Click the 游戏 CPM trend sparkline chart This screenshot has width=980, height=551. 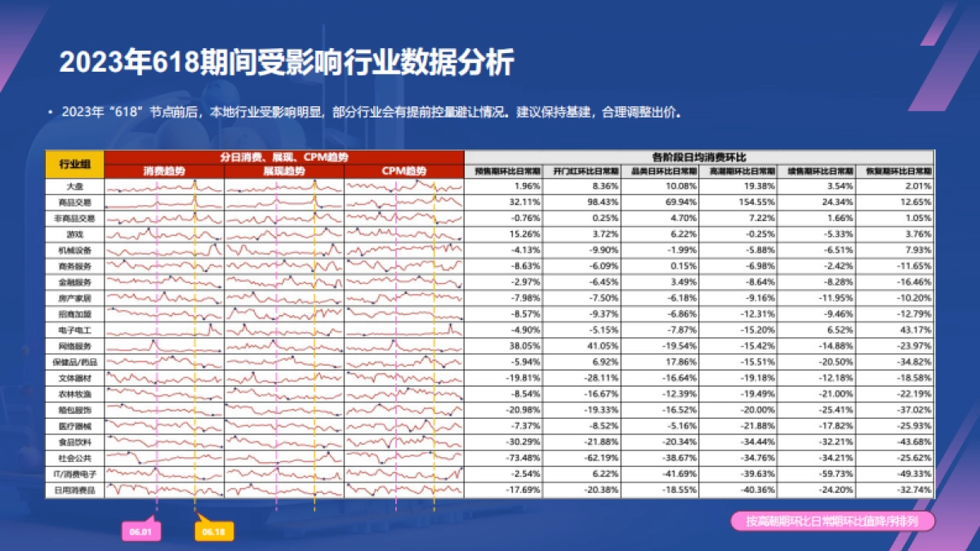[x=404, y=233]
